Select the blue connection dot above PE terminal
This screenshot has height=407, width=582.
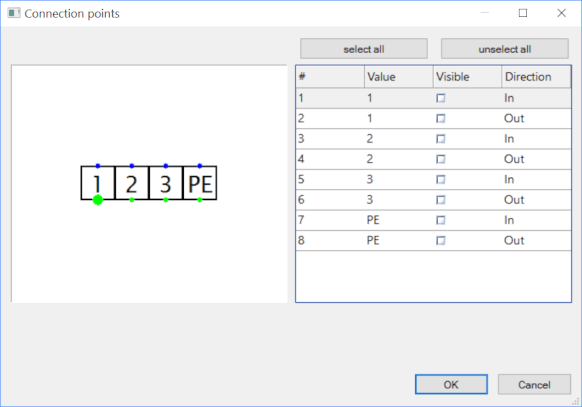200,166
